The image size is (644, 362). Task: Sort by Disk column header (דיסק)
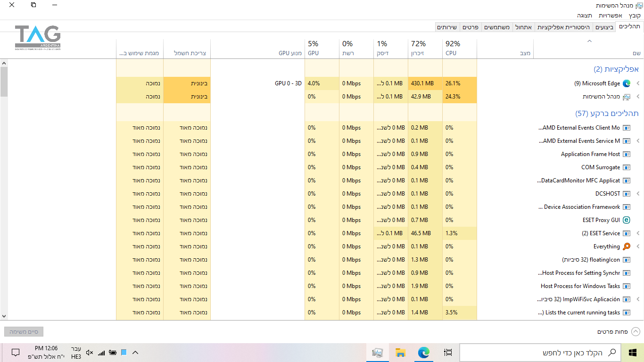click(x=391, y=48)
